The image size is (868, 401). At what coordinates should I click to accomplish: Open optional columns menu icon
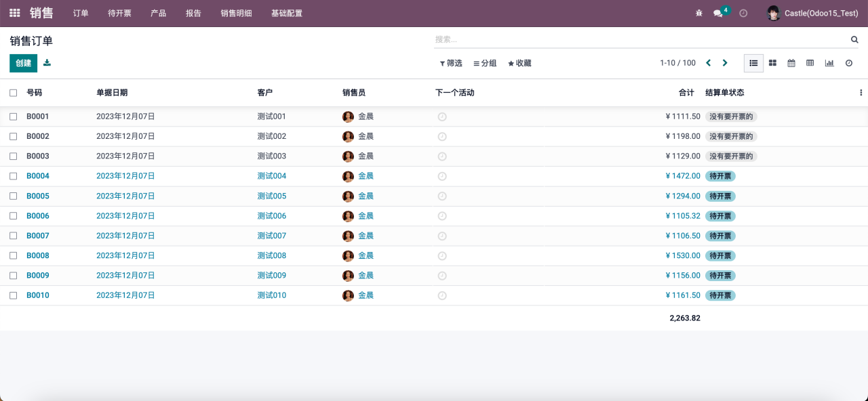(x=861, y=93)
